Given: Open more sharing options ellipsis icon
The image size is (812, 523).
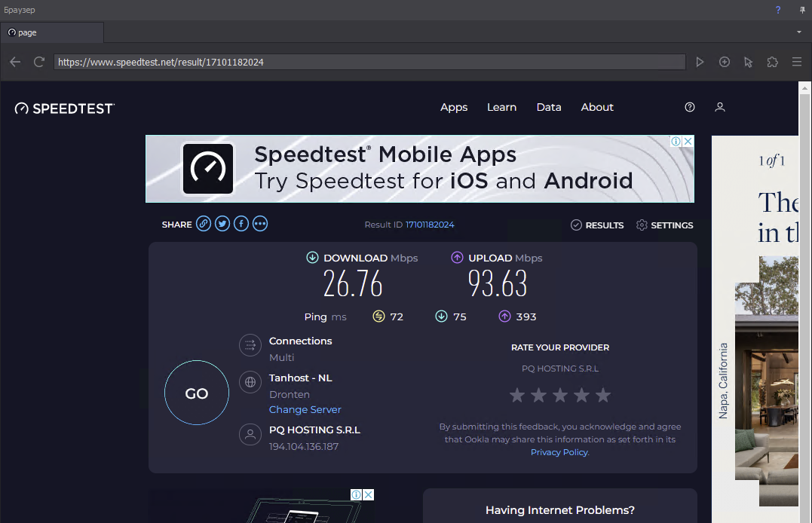Looking at the screenshot, I should coord(260,224).
